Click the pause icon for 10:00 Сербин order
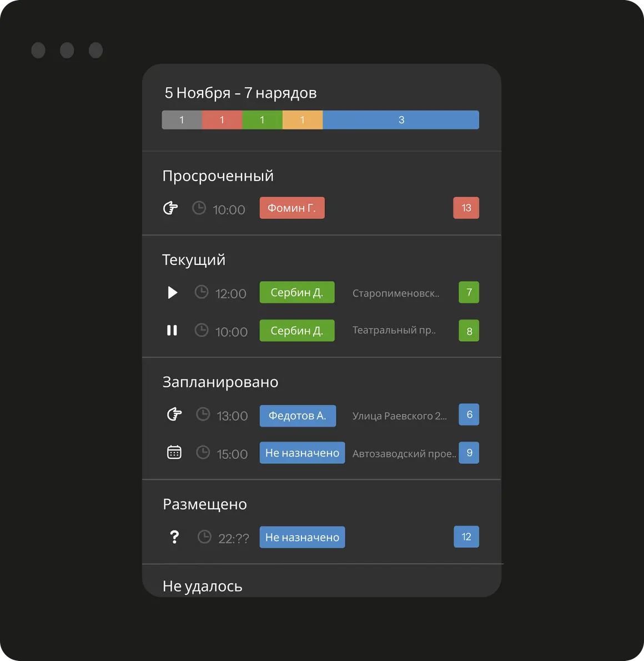 [x=172, y=330]
